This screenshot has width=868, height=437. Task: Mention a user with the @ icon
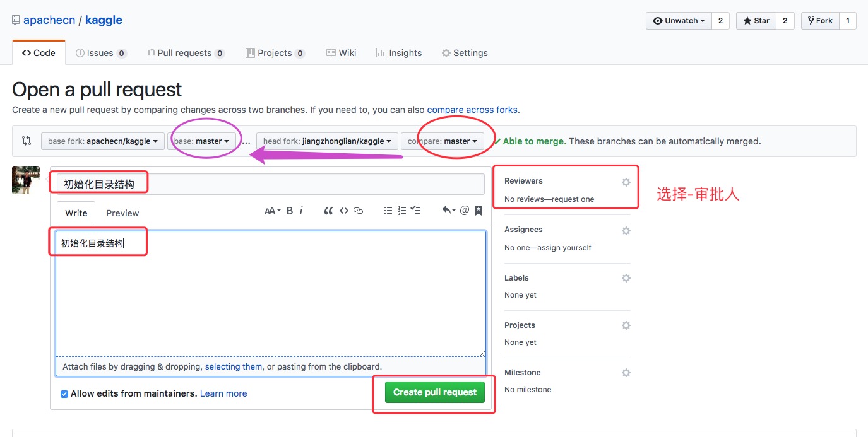point(465,211)
